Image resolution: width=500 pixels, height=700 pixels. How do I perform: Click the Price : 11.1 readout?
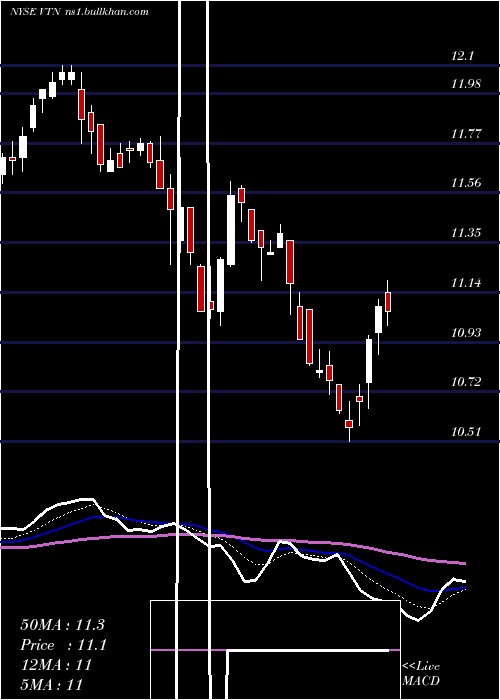point(63,645)
